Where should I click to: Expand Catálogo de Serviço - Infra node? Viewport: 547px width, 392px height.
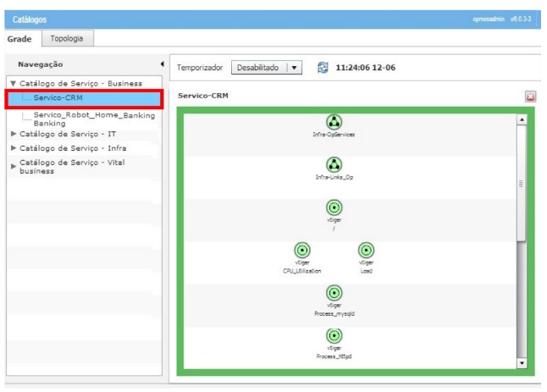pyautogui.click(x=12, y=148)
